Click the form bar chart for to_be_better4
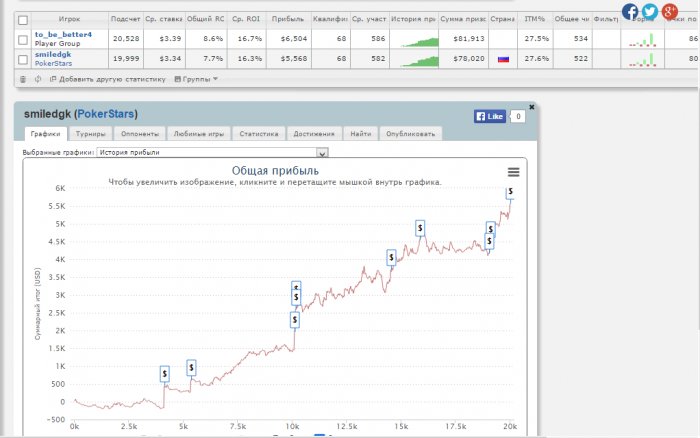The height and width of the screenshot is (438, 700). click(643, 40)
